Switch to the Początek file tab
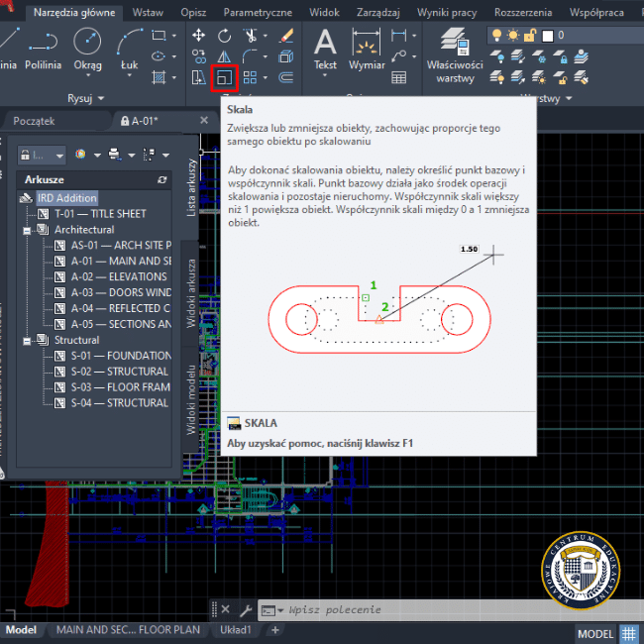 point(34,121)
